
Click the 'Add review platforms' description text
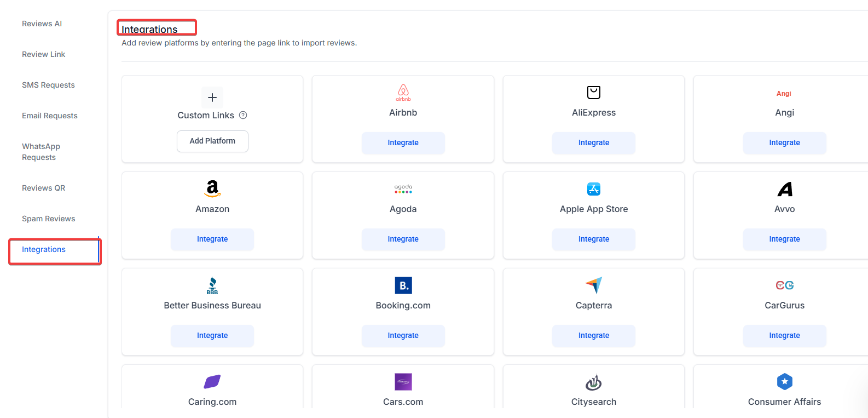(239, 43)
